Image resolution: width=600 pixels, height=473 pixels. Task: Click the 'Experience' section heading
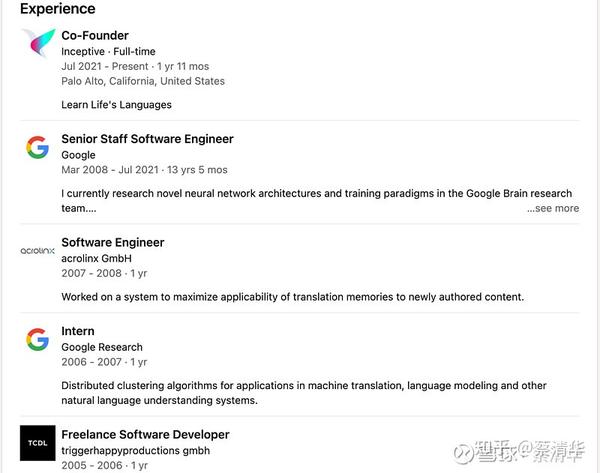click(58, 9)
